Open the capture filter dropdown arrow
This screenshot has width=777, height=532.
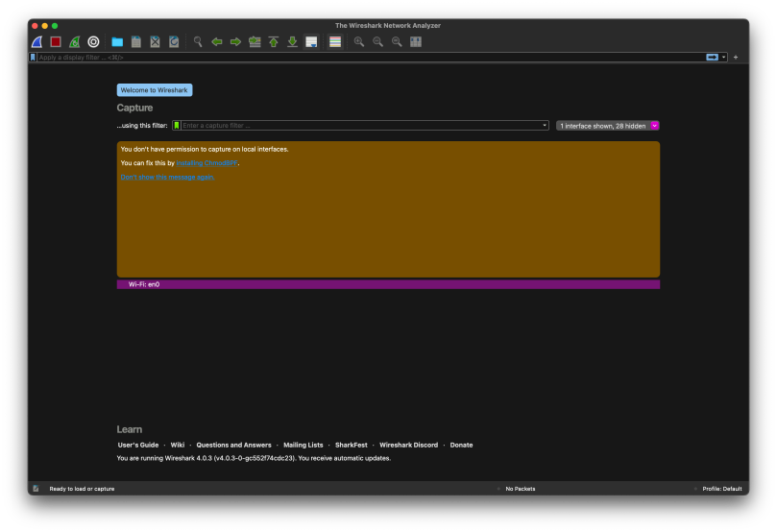tap(545, 126)
